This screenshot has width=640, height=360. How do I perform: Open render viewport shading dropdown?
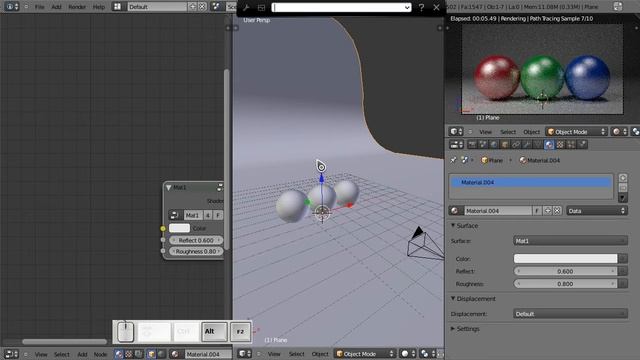click(x=619, y=131)
